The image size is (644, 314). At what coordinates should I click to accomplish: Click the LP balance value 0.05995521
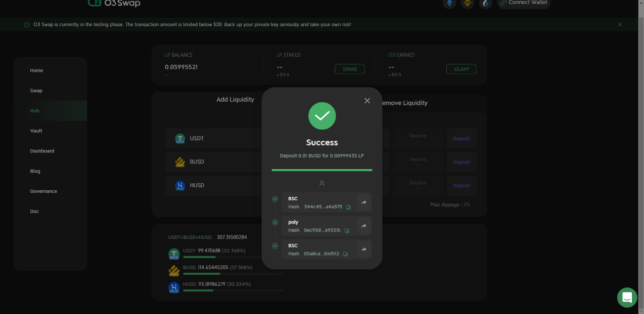coord(181,67)
